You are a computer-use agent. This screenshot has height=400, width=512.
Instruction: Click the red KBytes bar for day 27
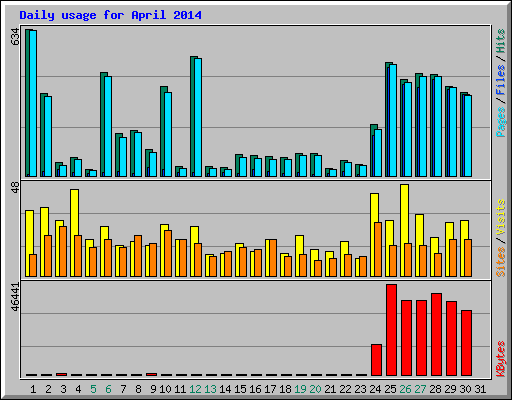421,338
